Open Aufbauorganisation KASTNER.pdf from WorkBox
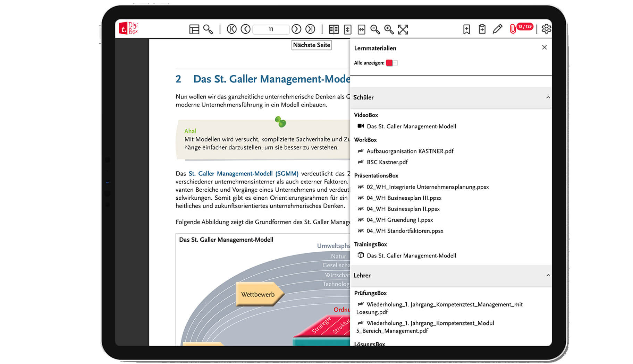The image size is (633, 364). click(410, 151)
